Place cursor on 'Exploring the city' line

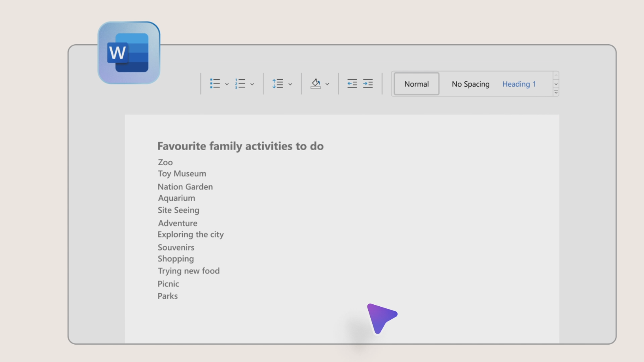click(x=191, y=234)
